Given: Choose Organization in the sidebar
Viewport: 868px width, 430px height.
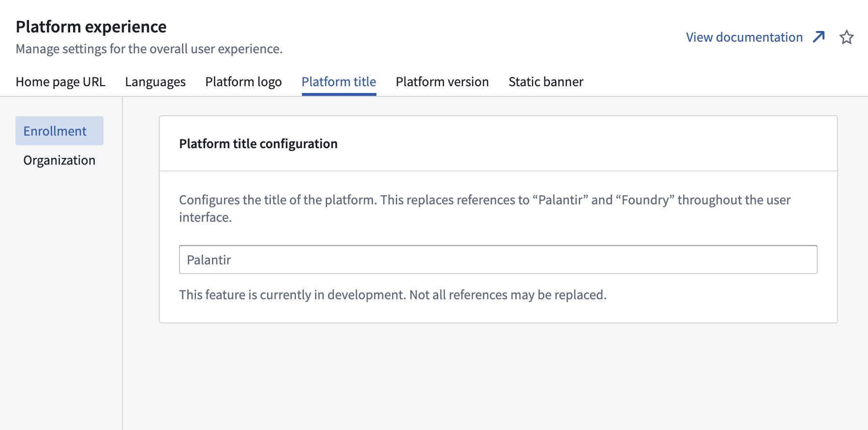Looking at the screenshot, I should tap(60, 160).
